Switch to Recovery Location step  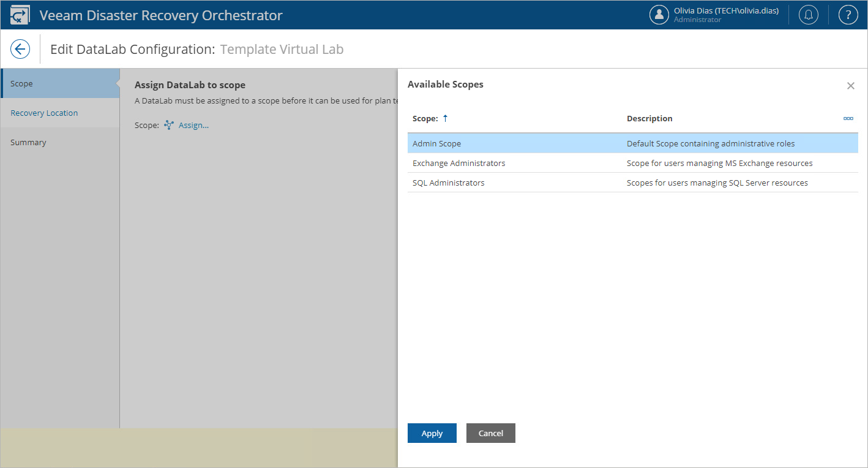coord(44,113)
